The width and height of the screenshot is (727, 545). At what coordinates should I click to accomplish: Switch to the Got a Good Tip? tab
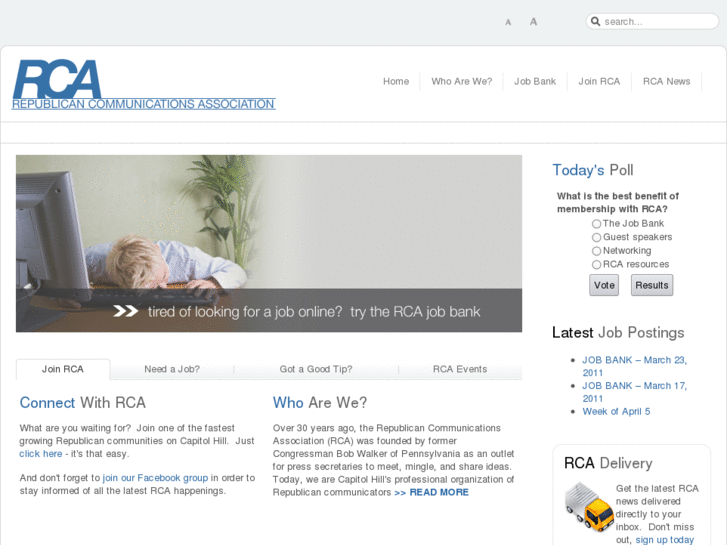pos(316,369)
